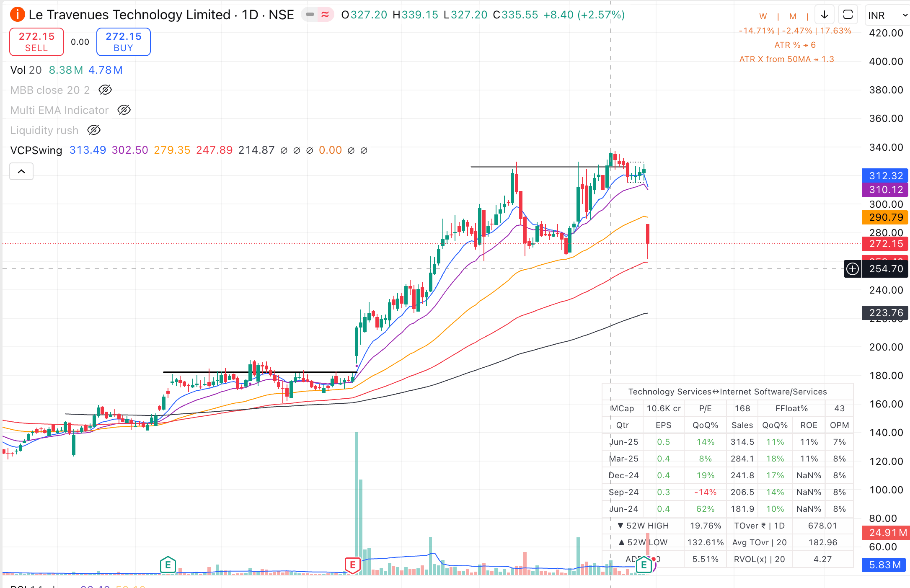The width and height of the screenshot is (910, 588).
Task: Click the latest green earnings E marker
Action: click(644, 565)
